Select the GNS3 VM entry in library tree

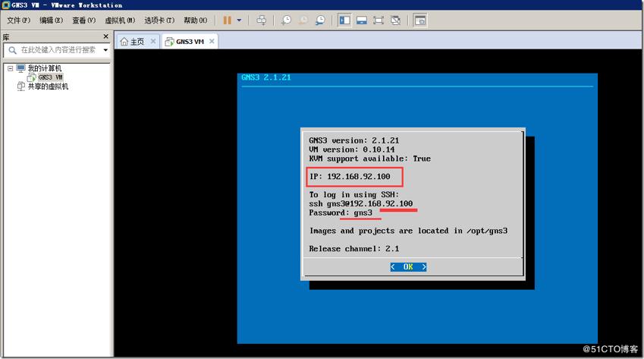coord(50,77)
